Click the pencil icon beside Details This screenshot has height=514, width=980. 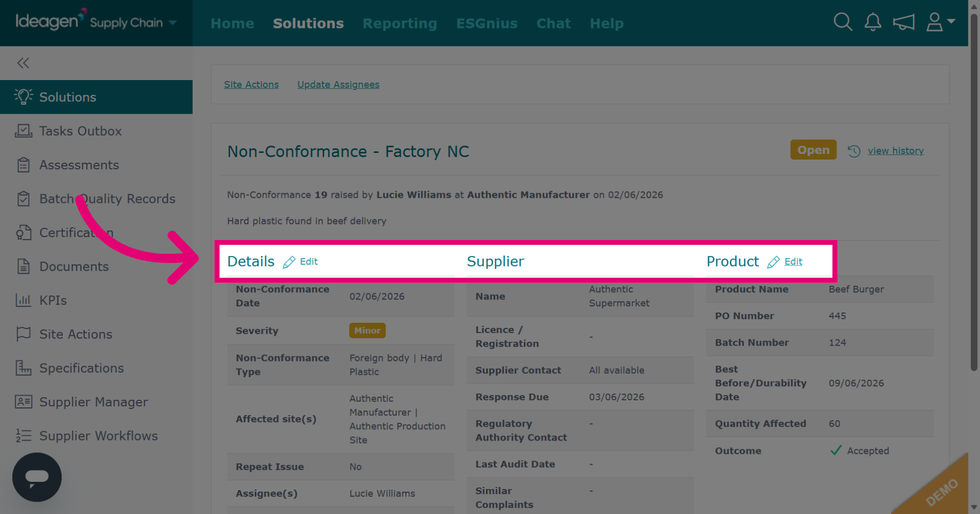(289, 262)
